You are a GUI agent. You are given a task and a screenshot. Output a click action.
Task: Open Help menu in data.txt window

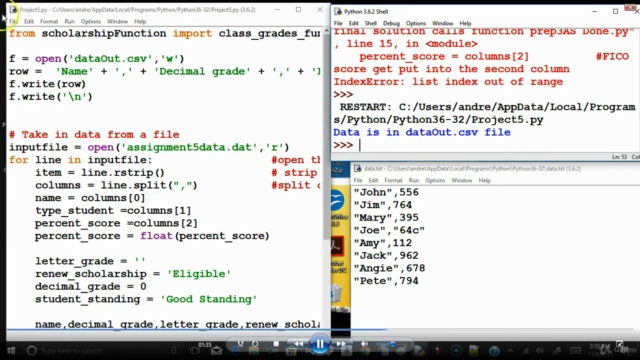pos(484,180)
